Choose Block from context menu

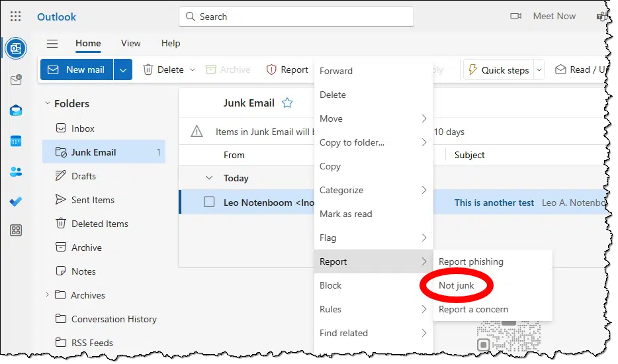pyautogui.click(x=373, y=285)
